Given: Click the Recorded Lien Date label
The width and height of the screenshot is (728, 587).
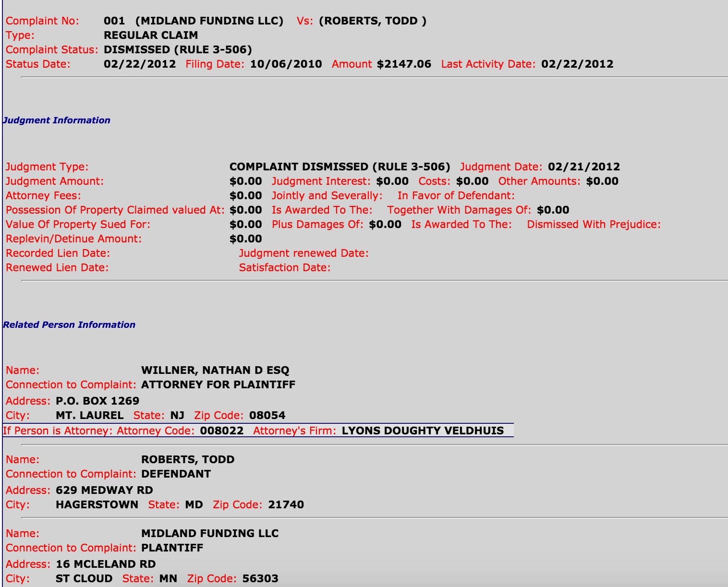Looking at the screenshot, I should 58,253.
